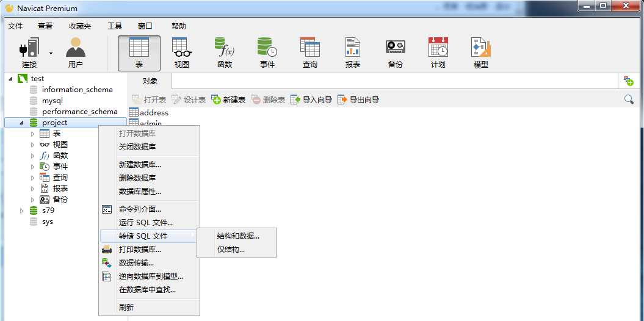Click the 删除表 toolbar button
Screen dimensions: 644x321
[268, 99]
